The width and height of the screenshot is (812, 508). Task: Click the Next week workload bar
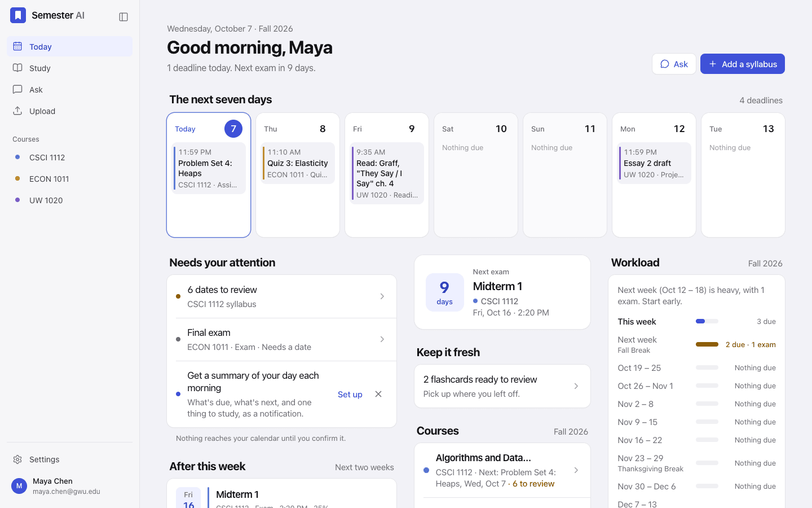pyautogui.click(x=707, y=344)
